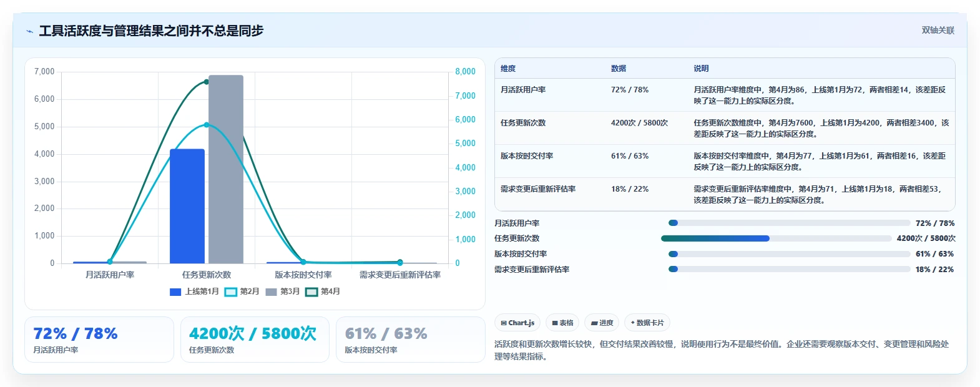Toggle the 第4月 legend entry
The height and width of the screenshot is (387, 980).
click(323, 291)
